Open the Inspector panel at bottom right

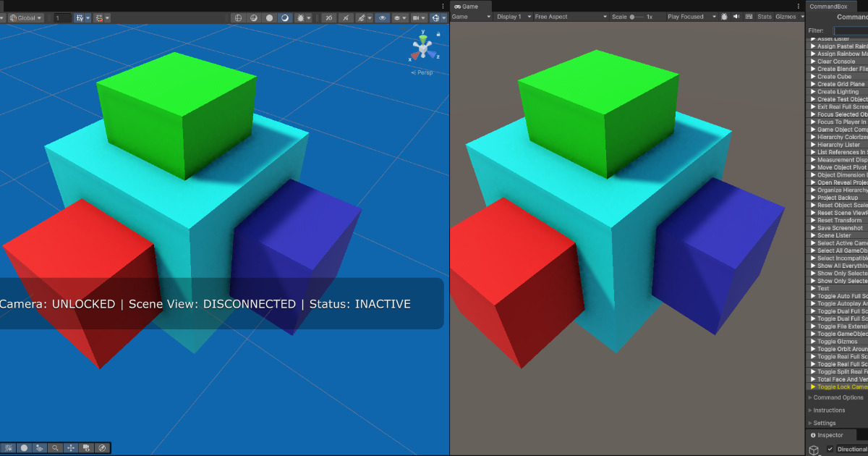pyautogui.click(x=832, y=435)
